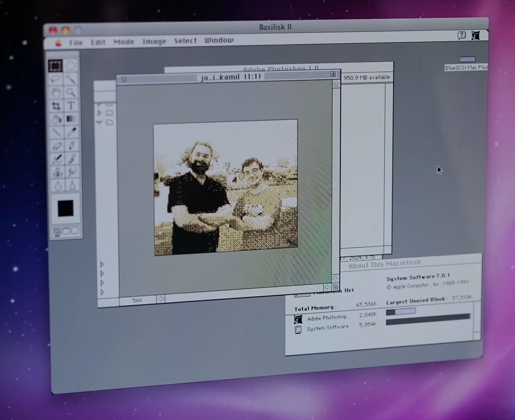
Task: Choose the Lasso tool
Action: coord(55,79)
